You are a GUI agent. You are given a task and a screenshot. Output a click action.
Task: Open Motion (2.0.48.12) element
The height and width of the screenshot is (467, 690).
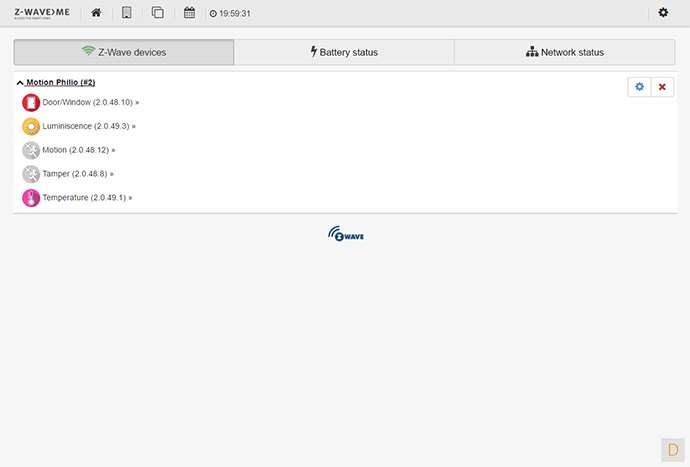coord(79,150)
